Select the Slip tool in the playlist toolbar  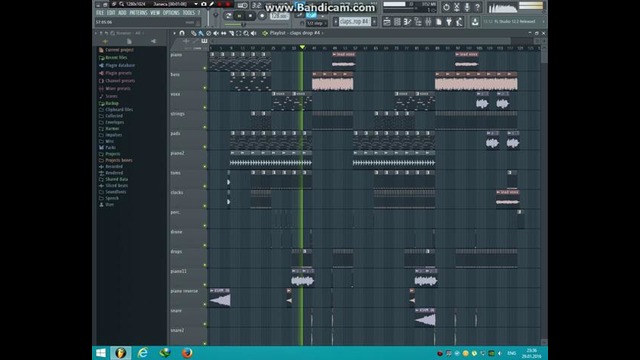(x=223, y=33)
